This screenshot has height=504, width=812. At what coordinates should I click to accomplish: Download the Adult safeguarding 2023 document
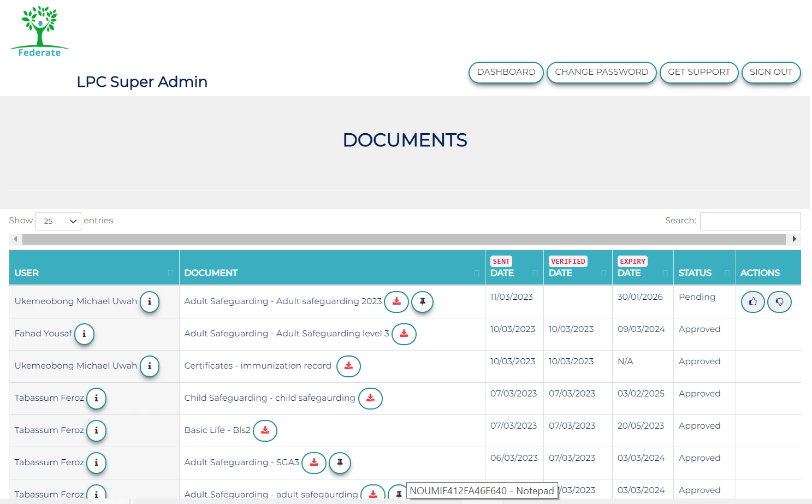396,301
